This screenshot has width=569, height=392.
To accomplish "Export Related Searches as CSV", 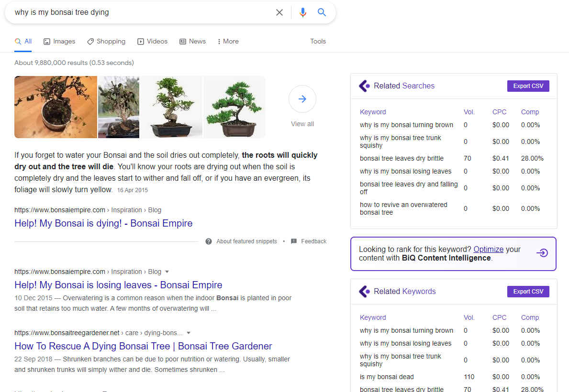I will pyautogui.click(x=528, y=86).
